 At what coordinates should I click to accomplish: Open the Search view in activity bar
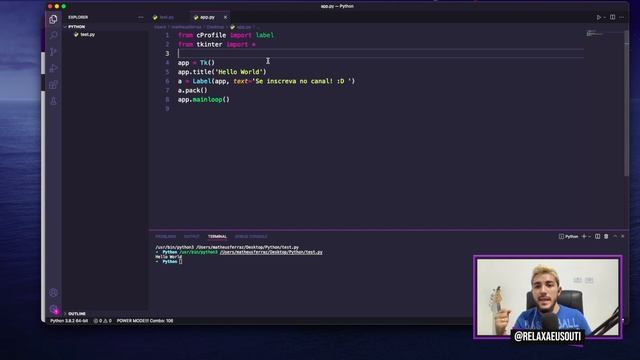pyautogui.click(x=53, y=36)
